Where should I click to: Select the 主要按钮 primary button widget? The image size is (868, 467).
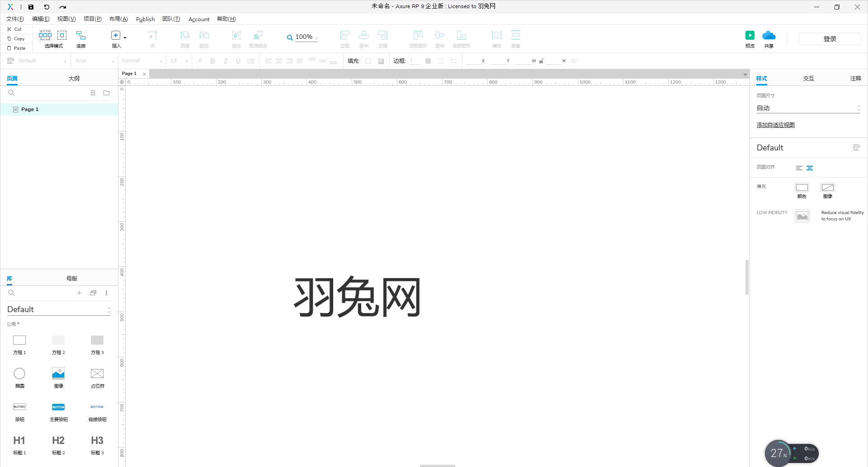pos(58,412)
